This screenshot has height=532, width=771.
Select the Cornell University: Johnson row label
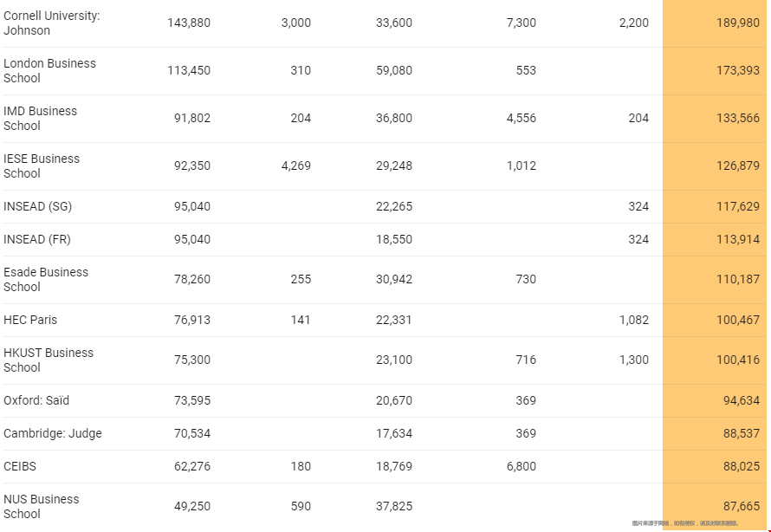coord(52,23)
